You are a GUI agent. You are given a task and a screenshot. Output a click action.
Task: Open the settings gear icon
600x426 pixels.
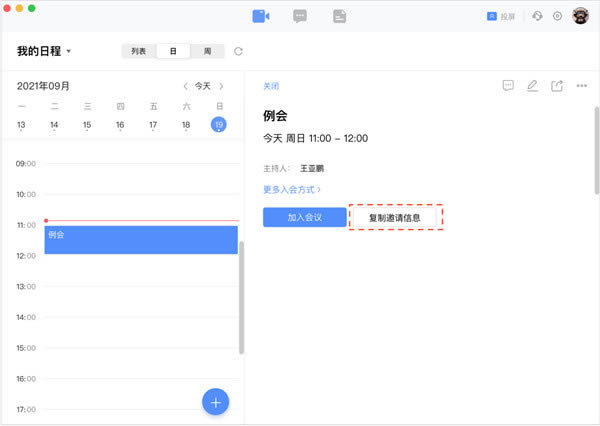[x=557, y=16]
